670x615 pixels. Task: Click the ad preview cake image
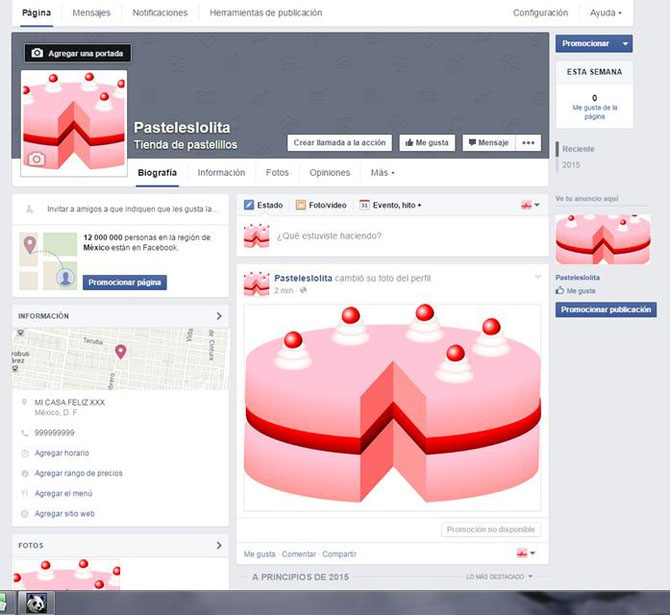pos(603,239)
